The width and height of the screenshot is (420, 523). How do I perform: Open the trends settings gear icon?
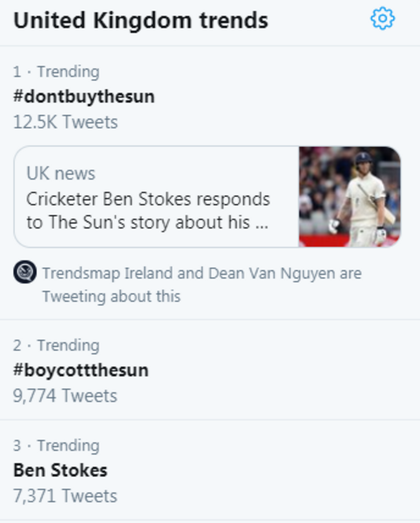pyautogui.click(x=383, y=19)
